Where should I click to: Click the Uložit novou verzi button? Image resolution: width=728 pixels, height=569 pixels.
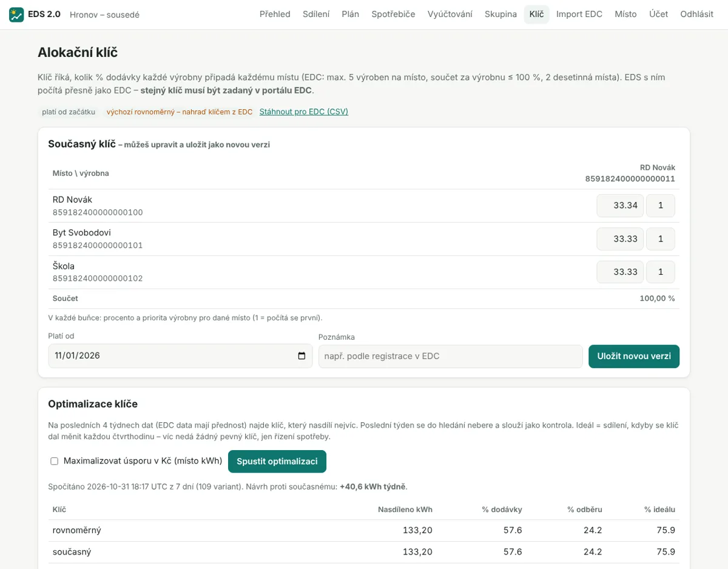click(x=634, y=356)
